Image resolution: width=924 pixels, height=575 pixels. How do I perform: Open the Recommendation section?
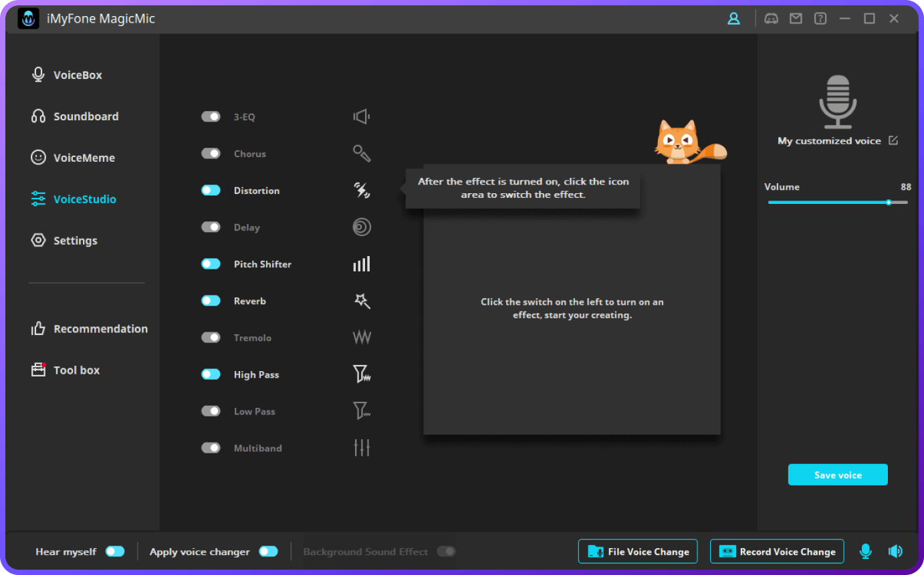[x=89, y=329]
